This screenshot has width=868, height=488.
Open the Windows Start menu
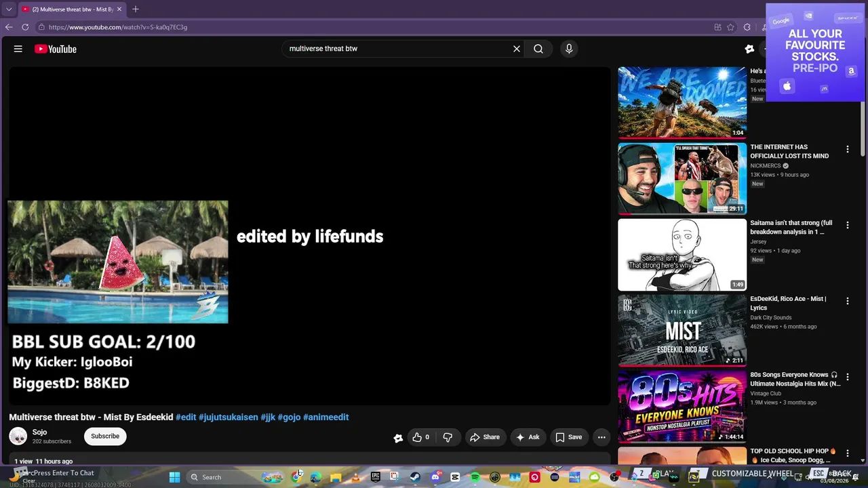174,477
